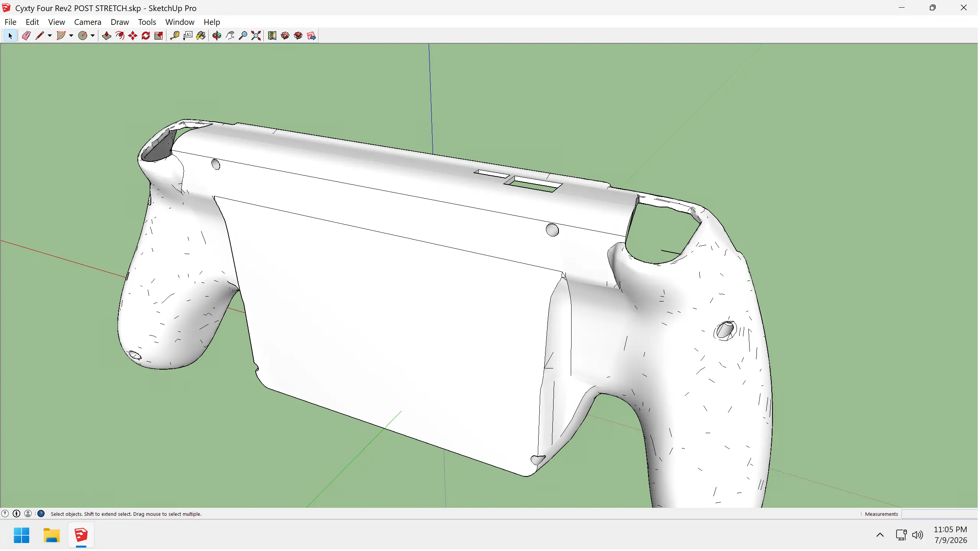Expand the Line tool dropdown arrow

click(x=50, y=36)
